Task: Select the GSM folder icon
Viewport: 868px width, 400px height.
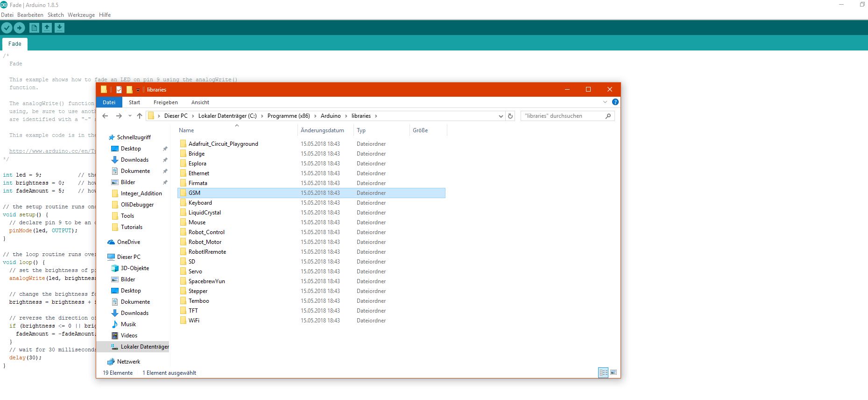Action: (x=183, y=193)
